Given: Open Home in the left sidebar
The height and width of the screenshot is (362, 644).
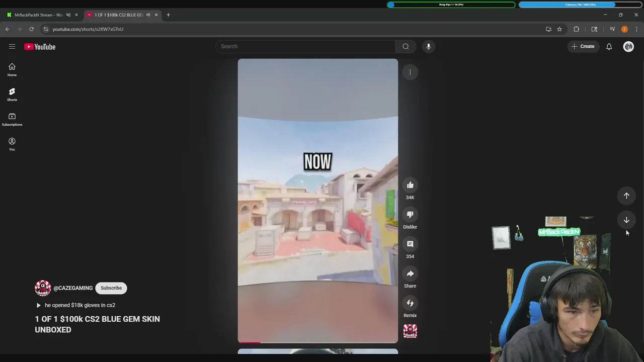Looking at the screenshot, I should point(12,70).
